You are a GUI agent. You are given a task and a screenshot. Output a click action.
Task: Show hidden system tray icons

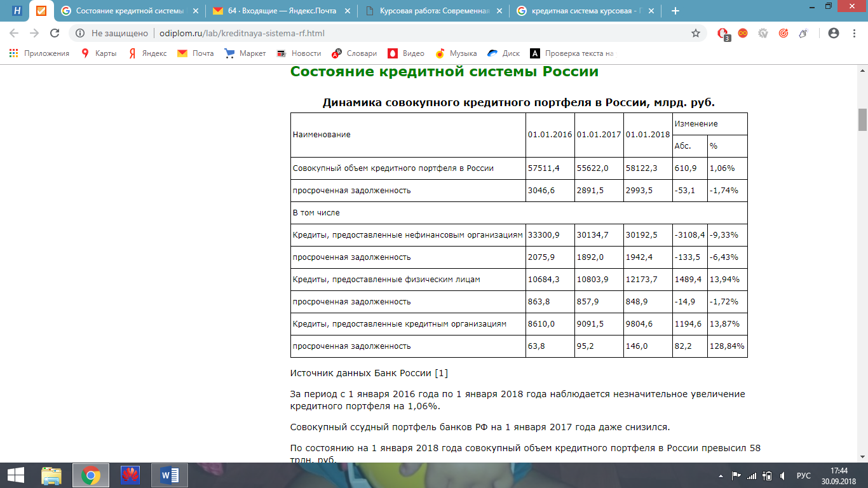point(721,475)
